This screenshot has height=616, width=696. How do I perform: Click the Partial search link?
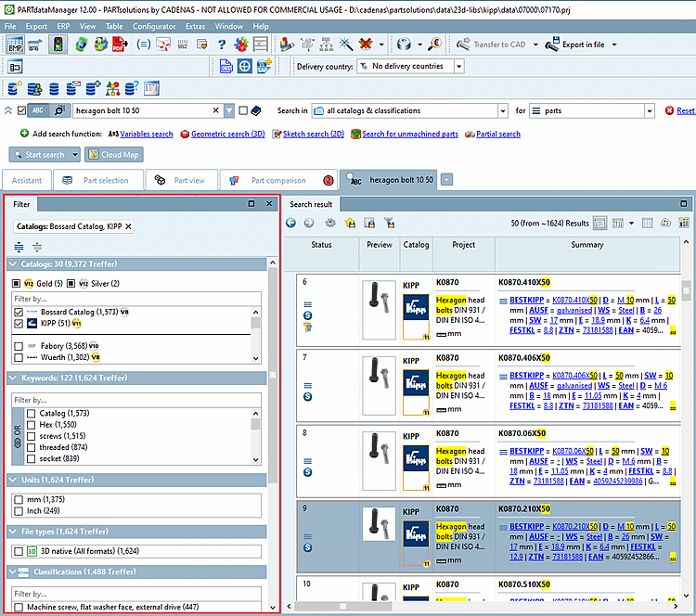click(x=498, y=134)
